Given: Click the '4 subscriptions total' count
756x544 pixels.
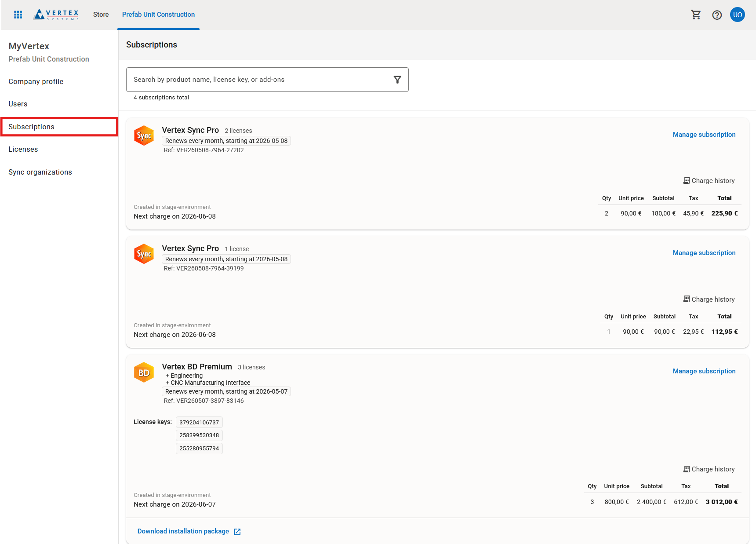Looking at the screenshot, I should (x=161, y=98).
